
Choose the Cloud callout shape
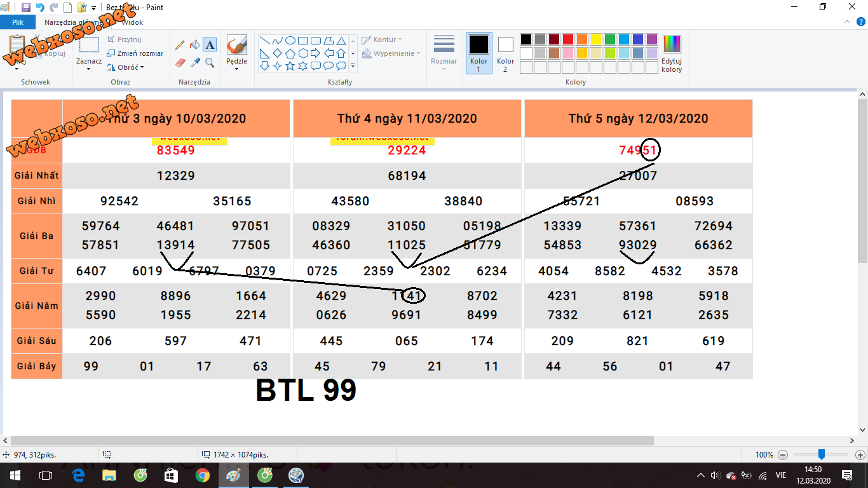pyautogui.click(x=341, y=65)
